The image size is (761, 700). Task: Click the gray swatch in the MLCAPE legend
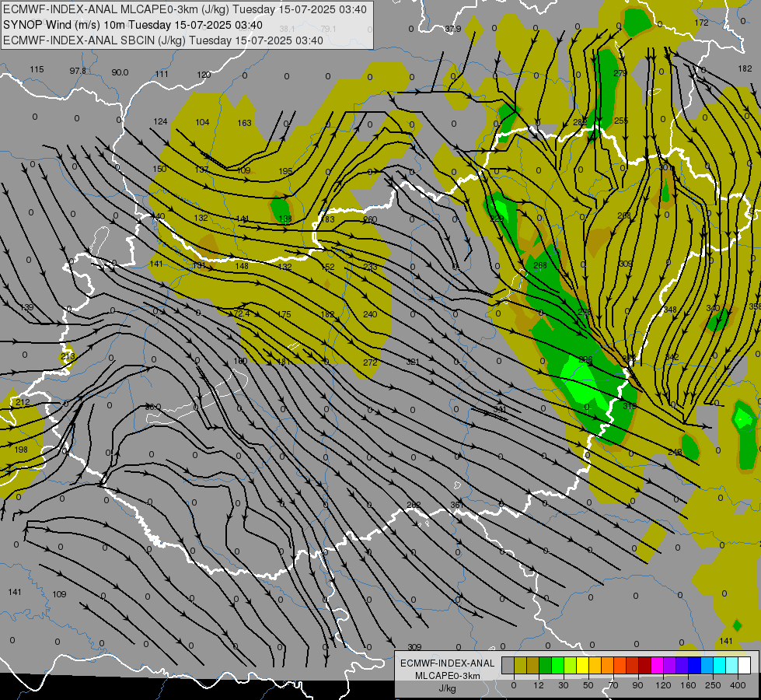tap(508, 665)
